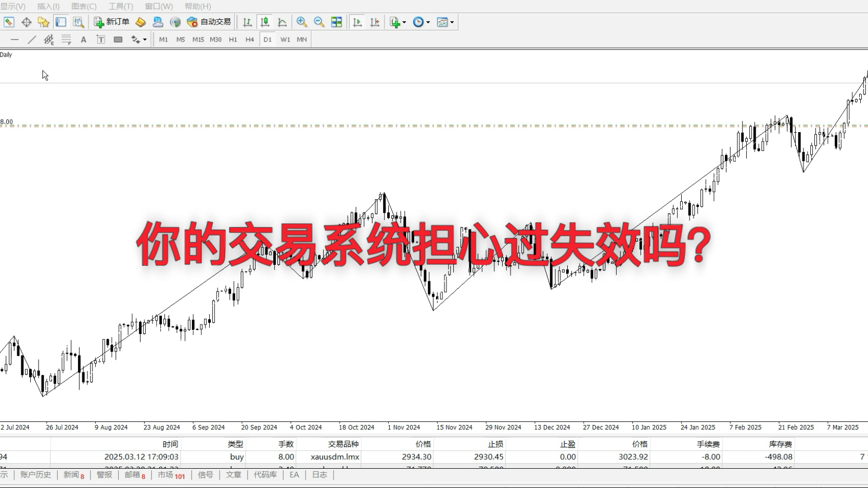Screen dimensions: 868x488
Task: Click the cloud VPS hosting icon
Action: (x=158, y=22)
